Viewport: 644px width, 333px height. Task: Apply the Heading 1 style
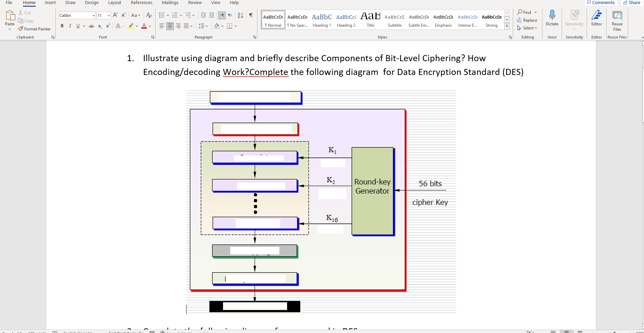click(321, 19)
